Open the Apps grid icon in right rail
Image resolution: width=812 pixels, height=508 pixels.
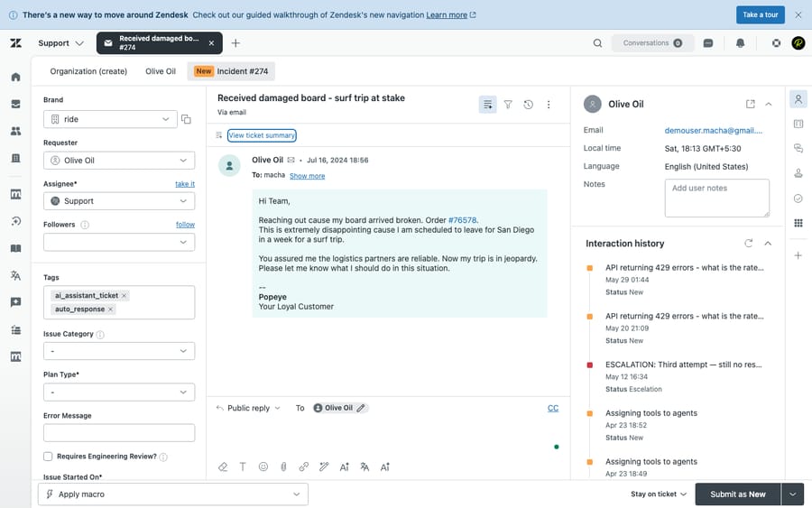pyautogui.click(x=798, y=223)
